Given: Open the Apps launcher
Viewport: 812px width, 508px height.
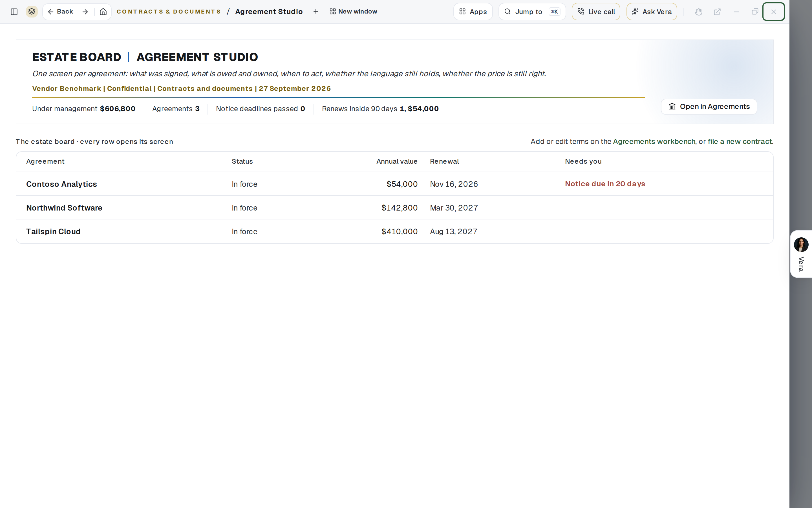Looking at the screenshot, I should [x=473, y=12].
